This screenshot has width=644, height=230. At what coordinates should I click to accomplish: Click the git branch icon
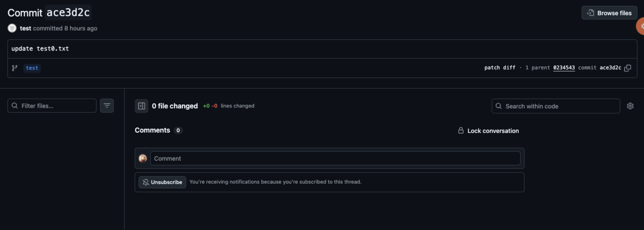(15, 68)
